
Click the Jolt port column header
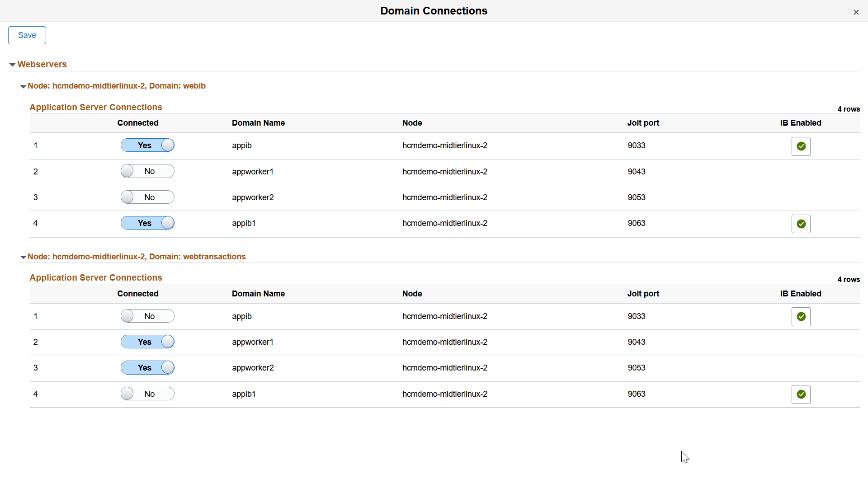[643, 122]
